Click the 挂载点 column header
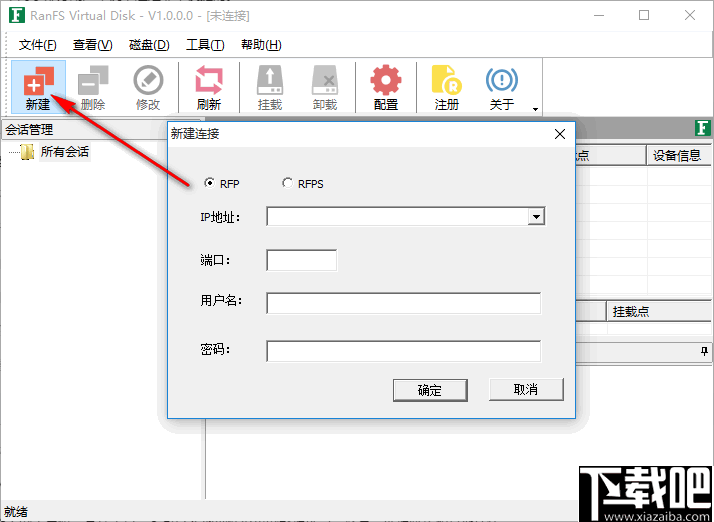 [659, 312]
